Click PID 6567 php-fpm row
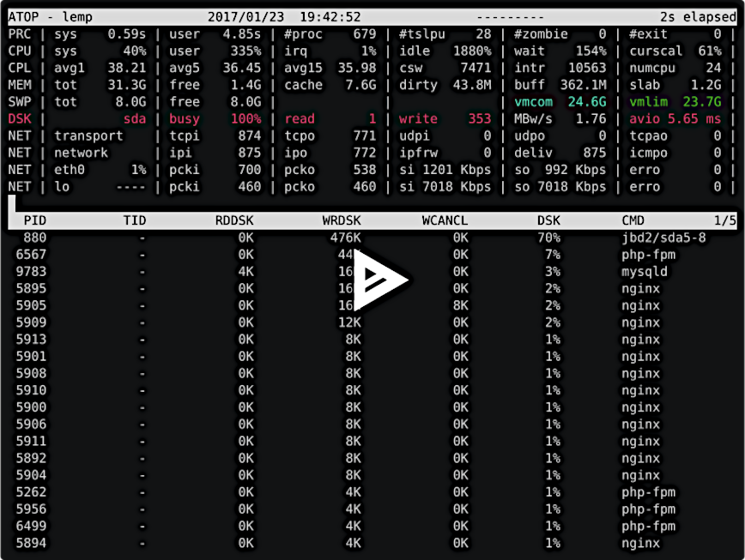Image resolution: width=745 pixels, height=560 pixels. 372,255
